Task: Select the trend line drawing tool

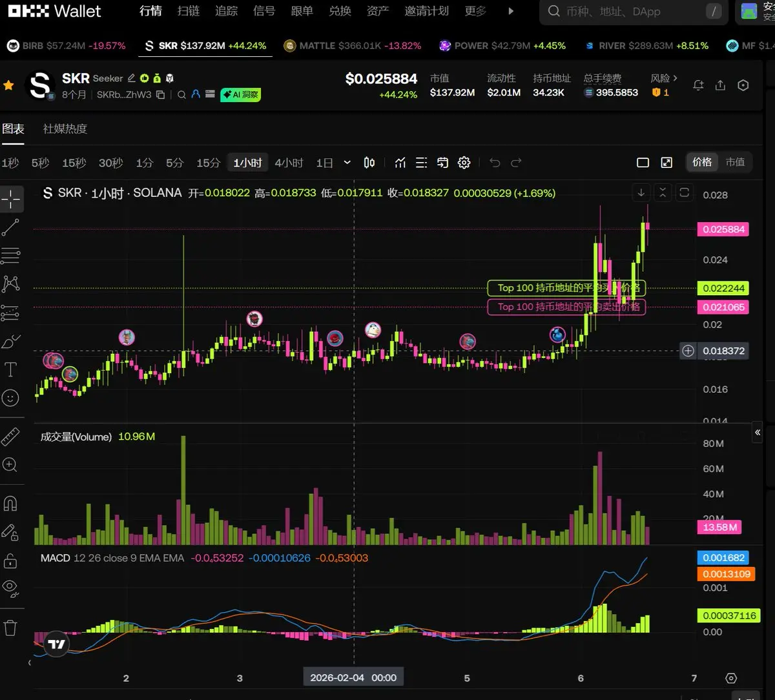Action: pos(10,227)
